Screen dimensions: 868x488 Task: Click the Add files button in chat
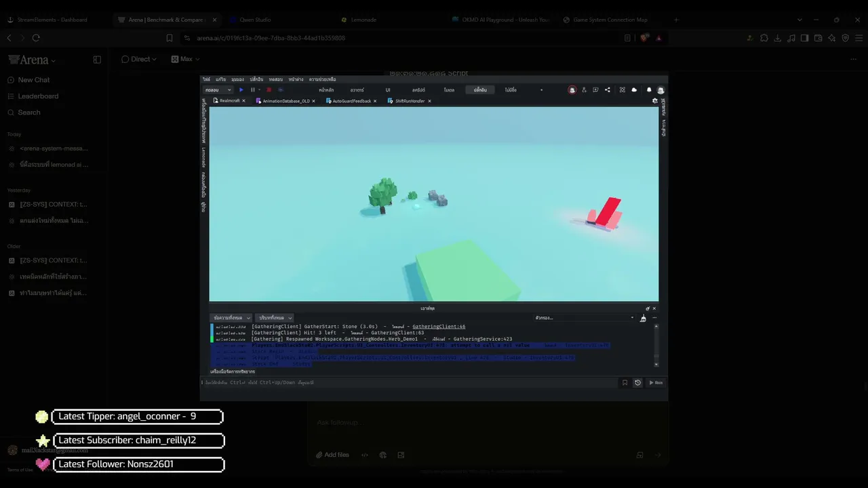[x=332, y=455]
